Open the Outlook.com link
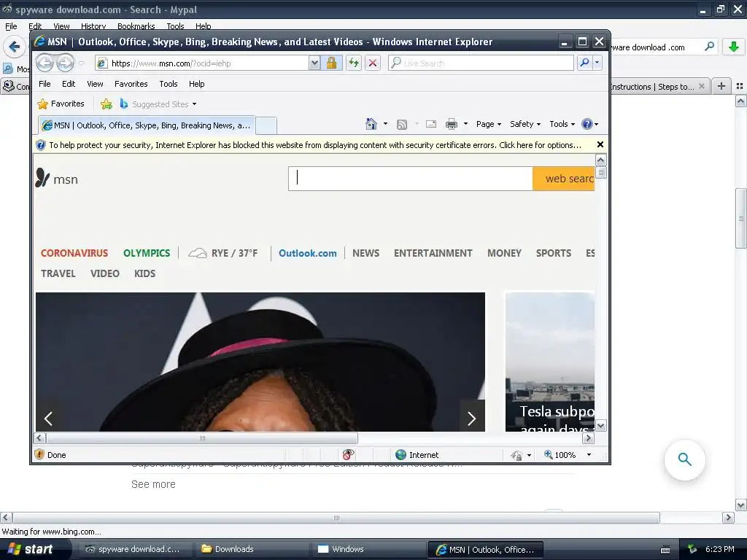 pos(308,253)
